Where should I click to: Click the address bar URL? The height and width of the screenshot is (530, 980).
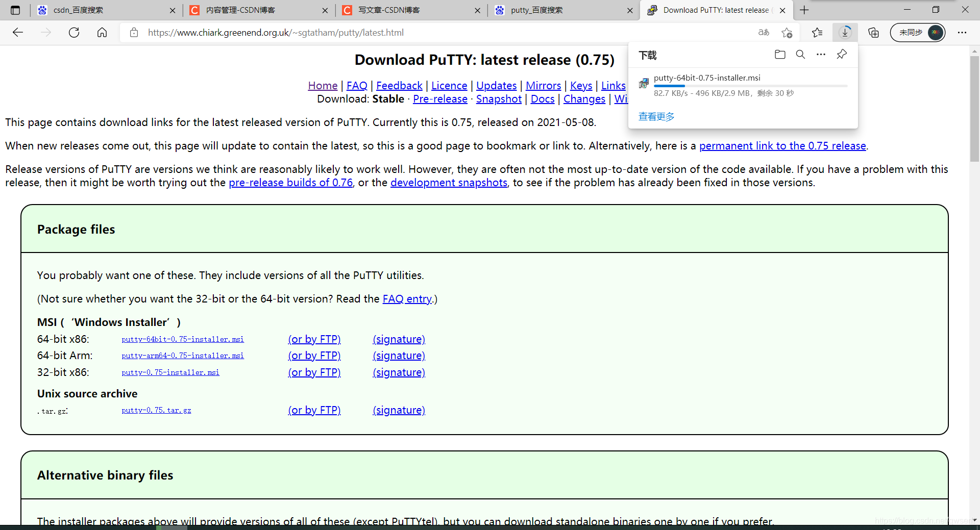coord(276,33)
